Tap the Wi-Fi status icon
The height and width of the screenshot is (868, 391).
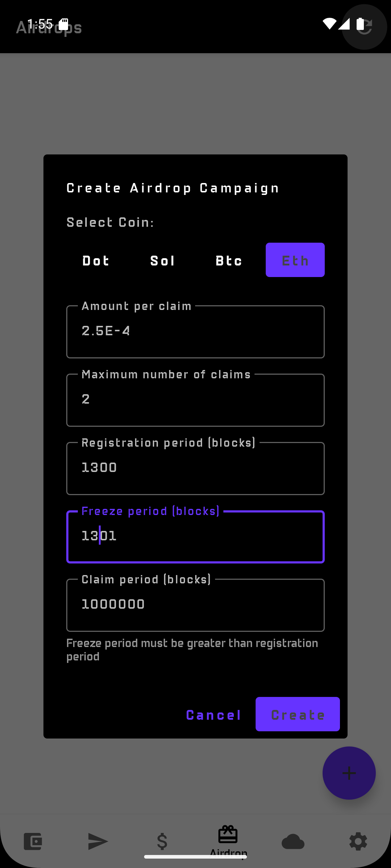tap(329, 24)
